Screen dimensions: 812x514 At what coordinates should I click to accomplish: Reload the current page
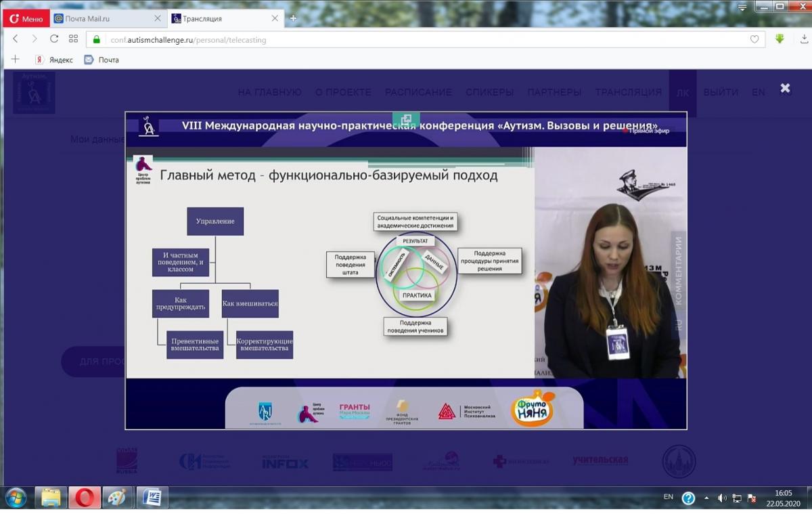click(x=54, y=39)
